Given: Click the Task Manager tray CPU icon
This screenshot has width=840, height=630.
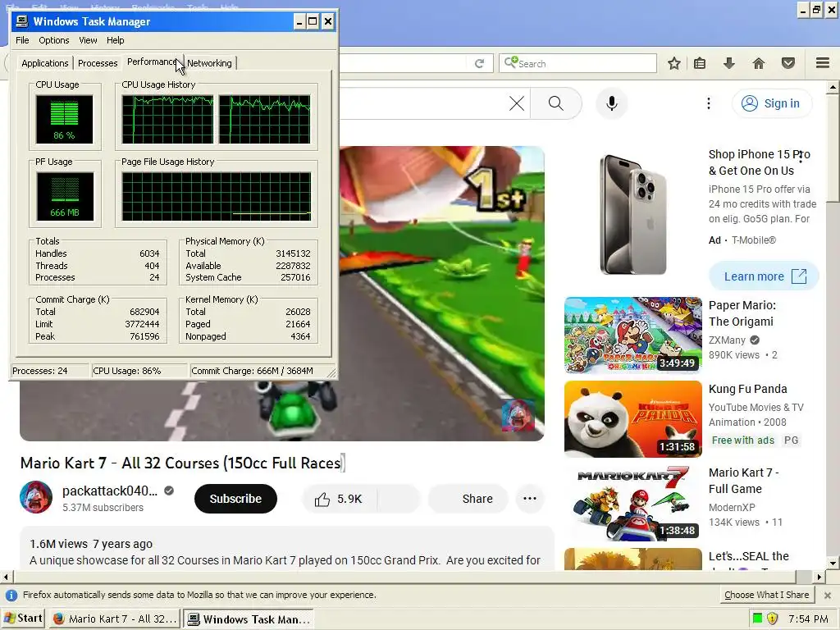Looking at the screenshot, I should (x=757, y=619).
